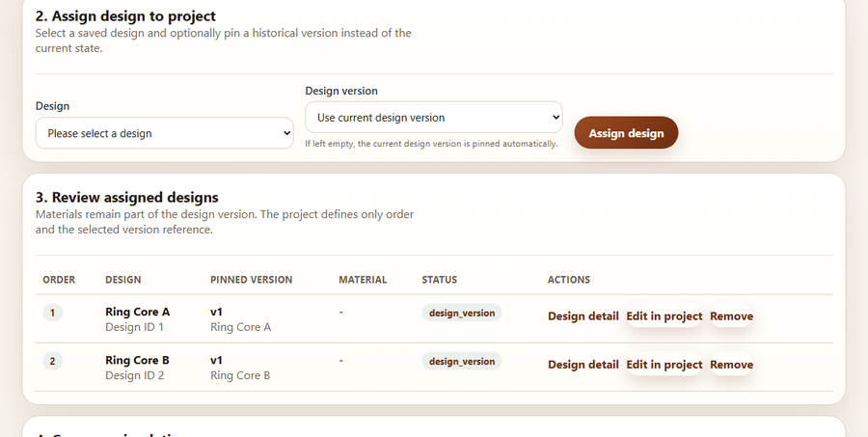Click the design_version status badge for Ring Core B
868x437 pixels.
click(x=462, y=361)
